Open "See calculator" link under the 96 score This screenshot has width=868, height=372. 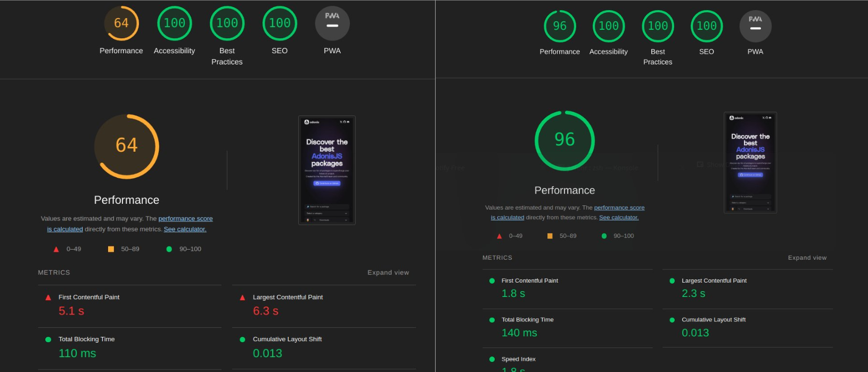(618, 217)
